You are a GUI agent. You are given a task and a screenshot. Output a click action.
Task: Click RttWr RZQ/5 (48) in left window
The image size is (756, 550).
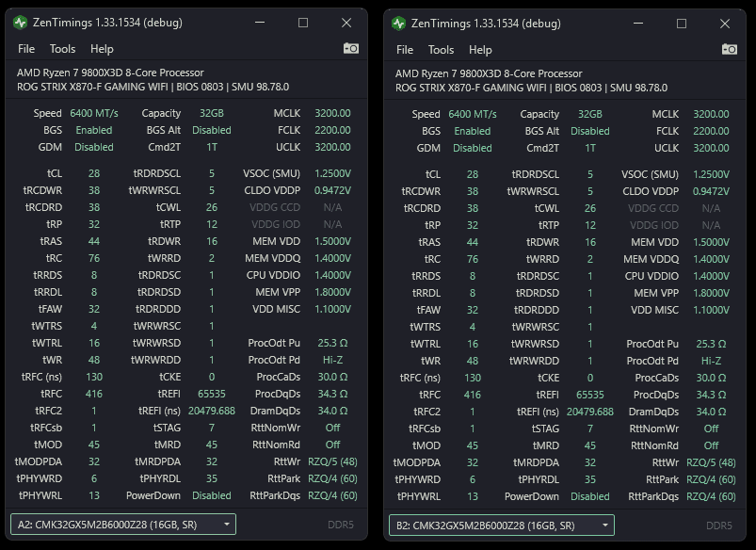[x=332, y=461]
